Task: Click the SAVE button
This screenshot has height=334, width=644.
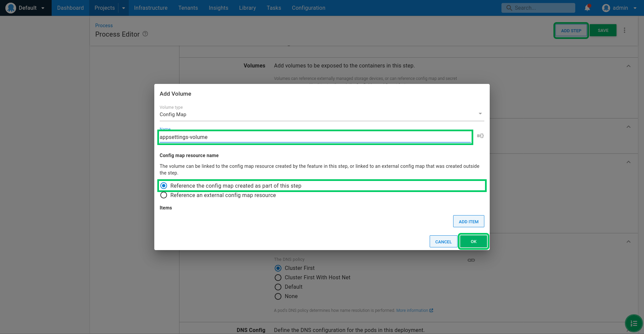Action: tap(603, 30)
